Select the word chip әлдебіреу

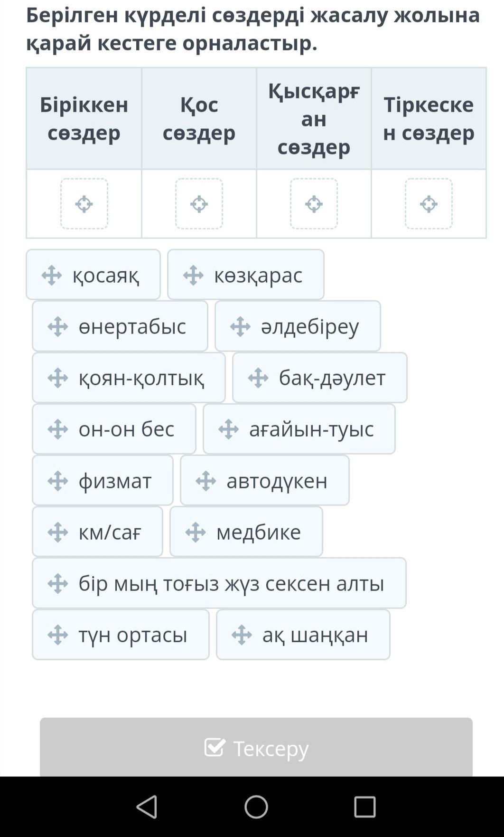pos(298,326)
